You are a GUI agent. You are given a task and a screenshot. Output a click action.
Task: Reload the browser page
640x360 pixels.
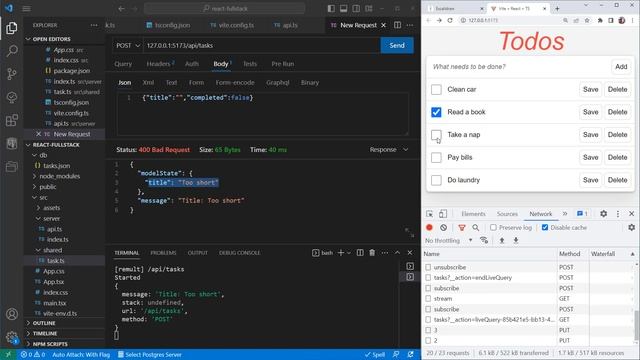coord(450,20)
